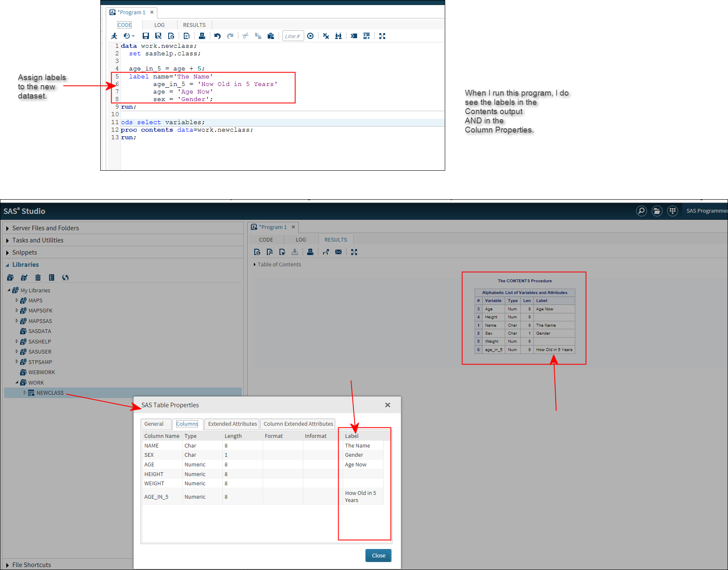Select the NEWCLASS table in WORK

[50, 393]
